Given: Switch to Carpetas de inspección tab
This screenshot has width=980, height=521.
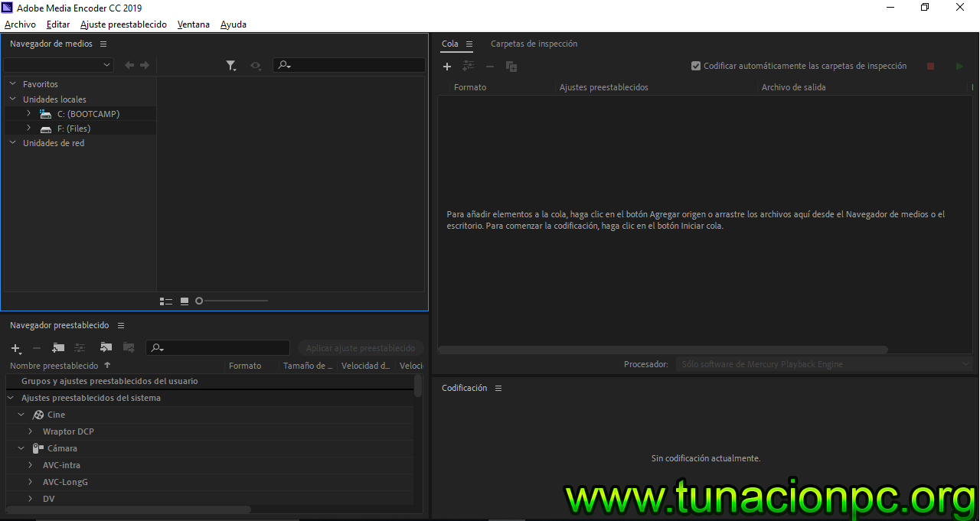Looking at the screenshot, I should point(534,44).
